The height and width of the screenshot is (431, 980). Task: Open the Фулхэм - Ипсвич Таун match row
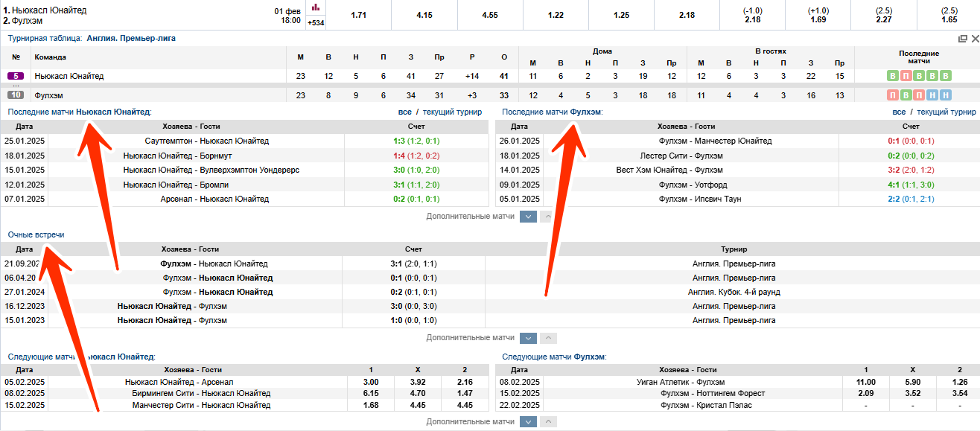pyautogui.click(x=700, y=199)
